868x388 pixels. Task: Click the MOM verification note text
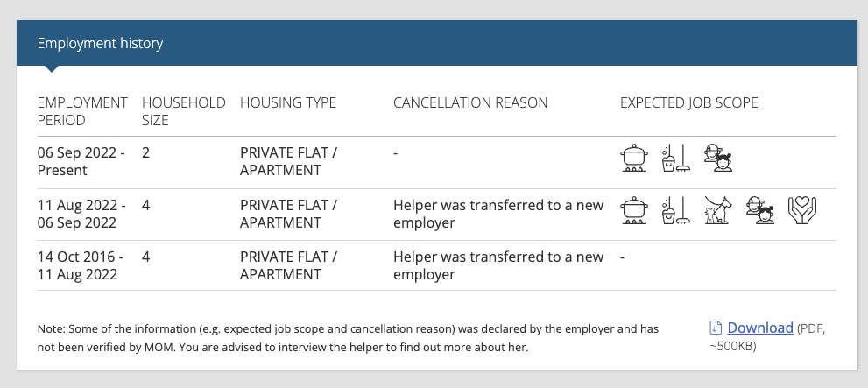(x=349, y=338)
